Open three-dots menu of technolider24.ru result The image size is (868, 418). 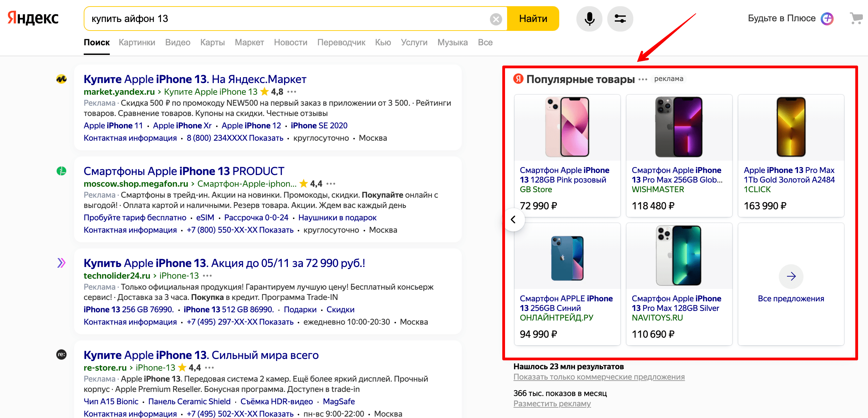tap(207, 276)
